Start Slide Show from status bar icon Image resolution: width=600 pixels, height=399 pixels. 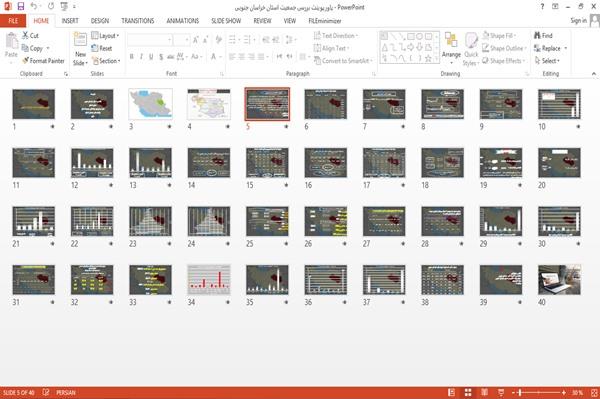tap(501, 392)
